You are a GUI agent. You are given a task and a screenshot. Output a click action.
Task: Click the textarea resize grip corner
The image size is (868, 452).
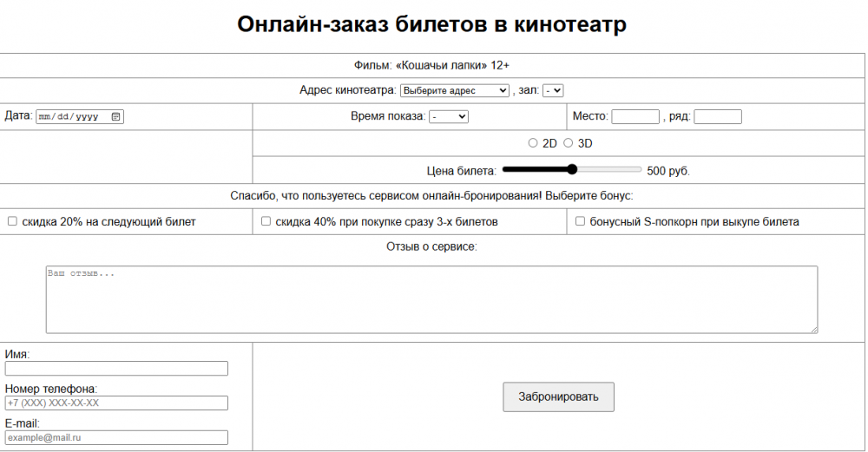click(814, 330)
